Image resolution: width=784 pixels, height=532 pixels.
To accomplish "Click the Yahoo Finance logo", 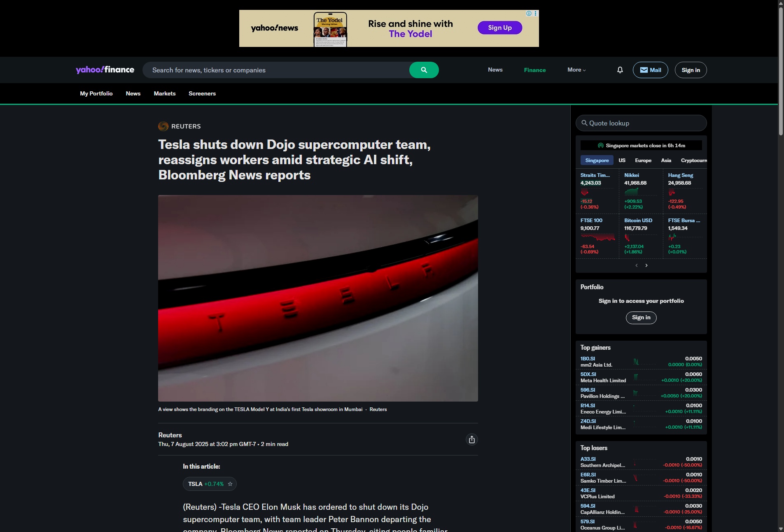I will [x=105, y=70].
